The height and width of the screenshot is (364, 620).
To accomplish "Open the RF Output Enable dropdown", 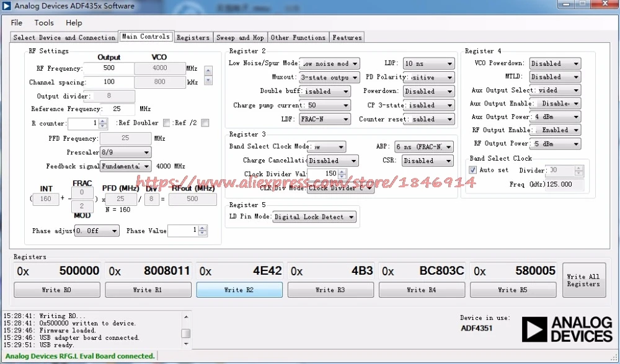I will tap(555, 130).
